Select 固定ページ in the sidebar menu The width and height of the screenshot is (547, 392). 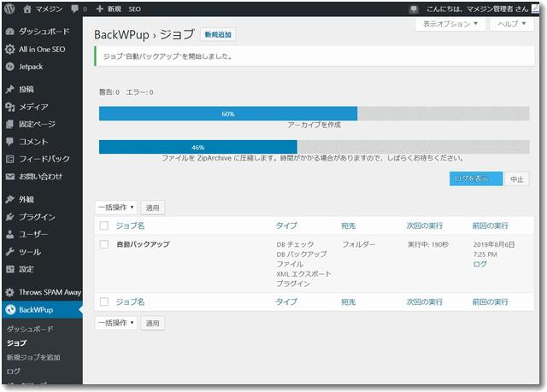point(39,124)
